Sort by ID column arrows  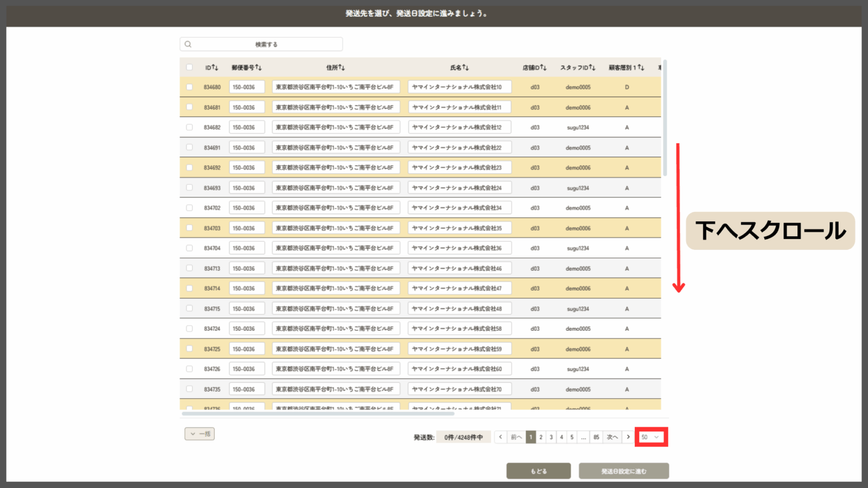(215, 67)
